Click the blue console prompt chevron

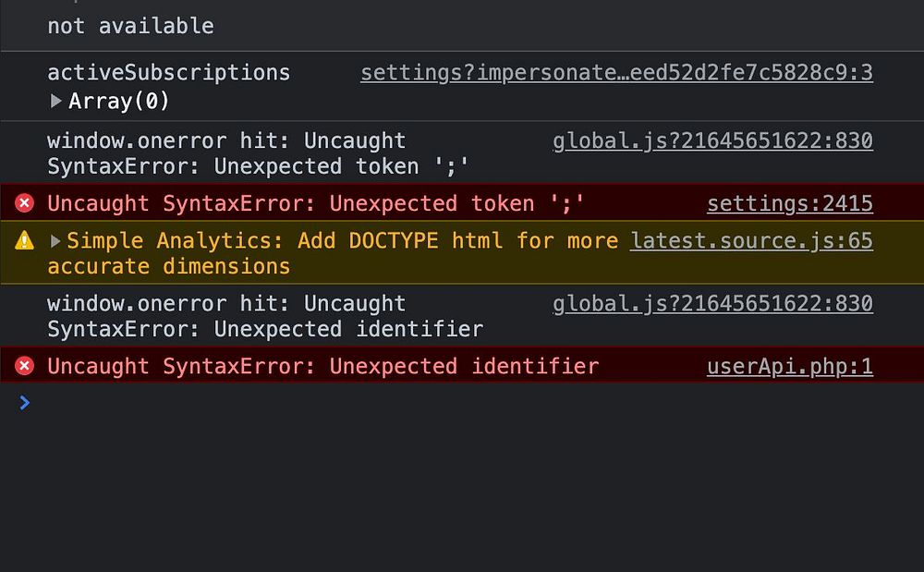[x=25, y=403]
